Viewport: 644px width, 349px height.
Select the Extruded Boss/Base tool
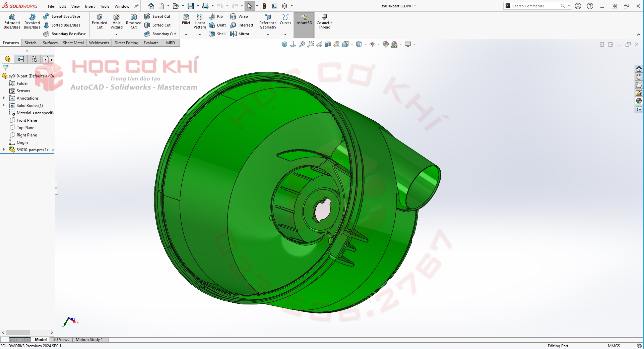pyautogui.click(x=12, y=21)
